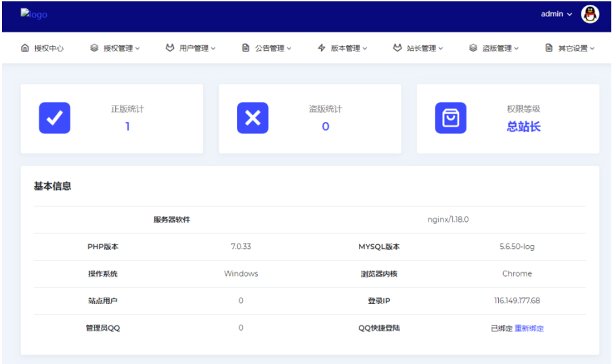Expand the 盗版管理 dropdown arrow

(517, 49)
